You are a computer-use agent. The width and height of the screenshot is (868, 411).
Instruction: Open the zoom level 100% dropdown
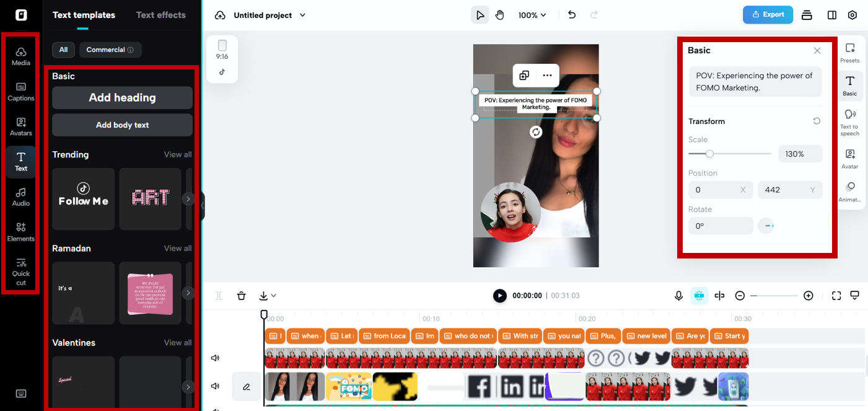click(532, 15)
